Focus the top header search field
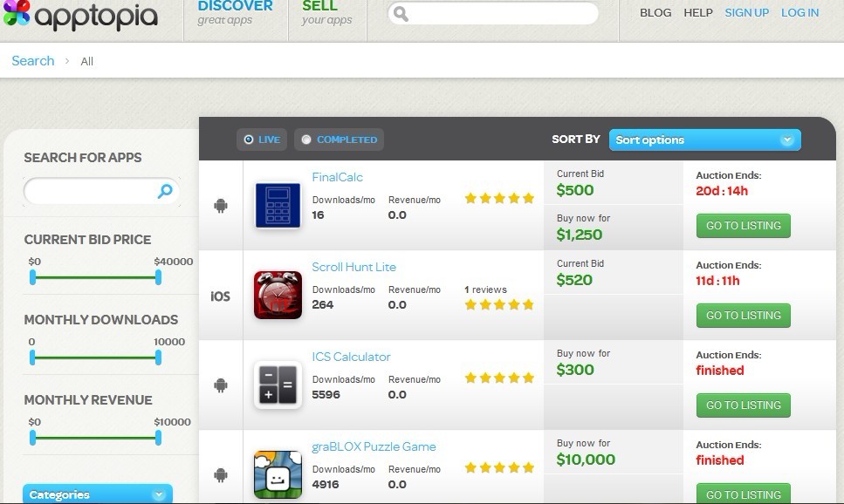 tap(493, 13)
